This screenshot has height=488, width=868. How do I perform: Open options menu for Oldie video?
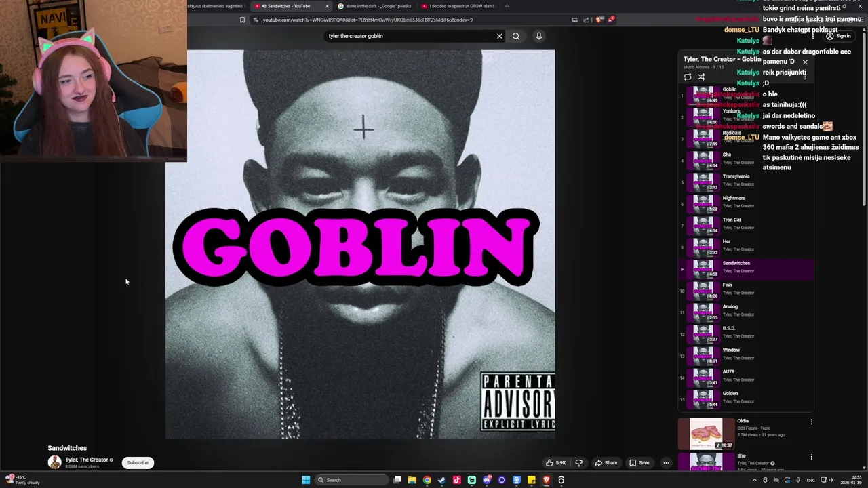click(x=811, y=422)
